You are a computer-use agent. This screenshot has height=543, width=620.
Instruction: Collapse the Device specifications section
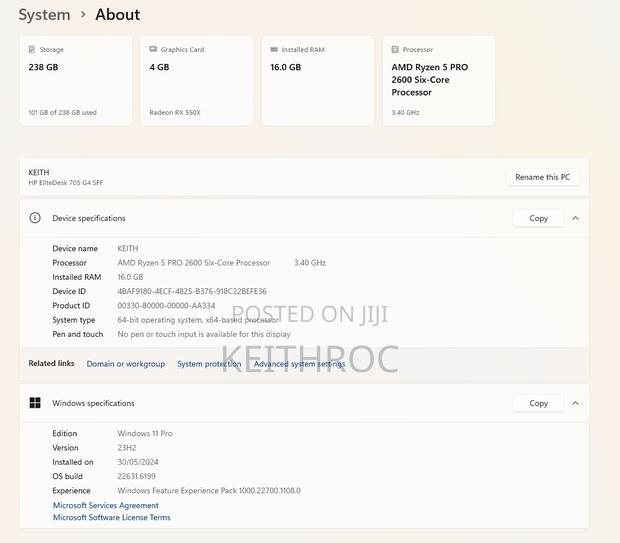tap(575, 218)
